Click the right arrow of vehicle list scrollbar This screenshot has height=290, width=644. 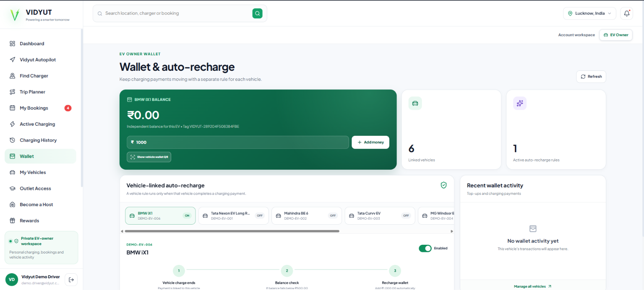452,231
